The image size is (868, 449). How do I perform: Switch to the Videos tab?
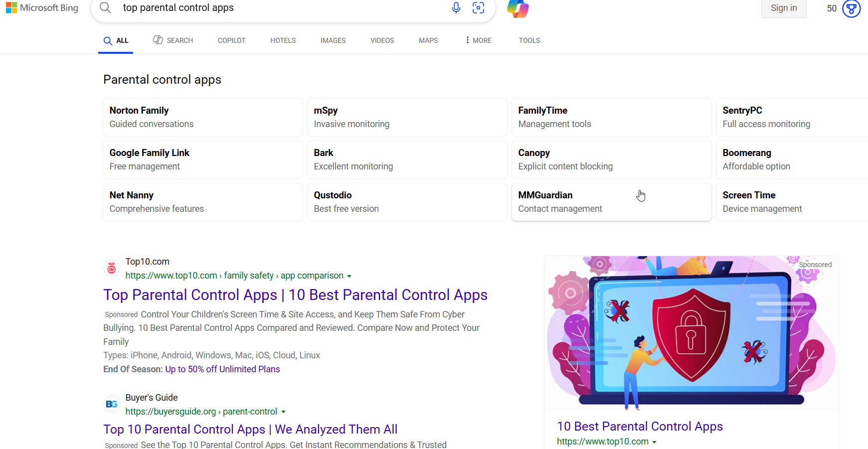[x=382, y=40]
